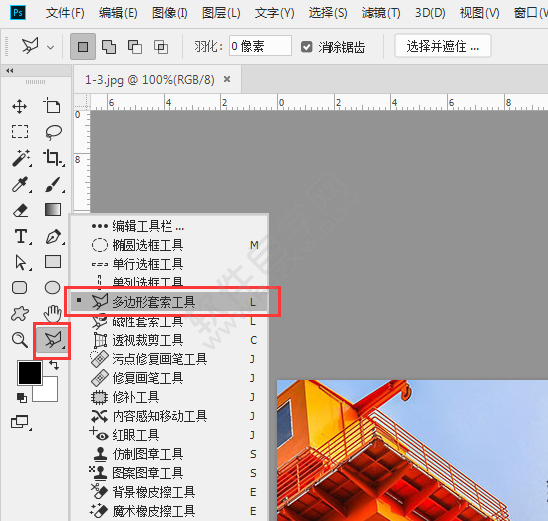Open the foreground black color swatch

tap(30, 373)
